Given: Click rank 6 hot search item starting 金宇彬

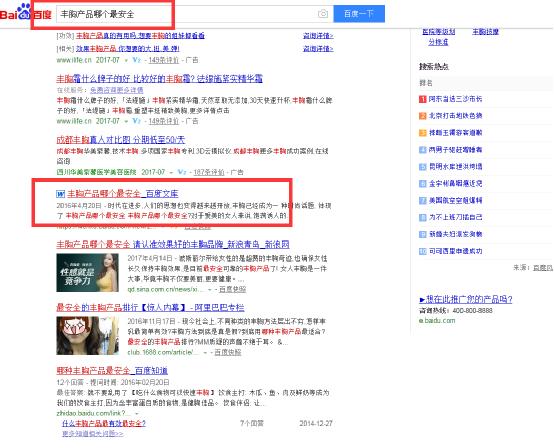Looking at the screenshot, I should (x=455, y=183).
